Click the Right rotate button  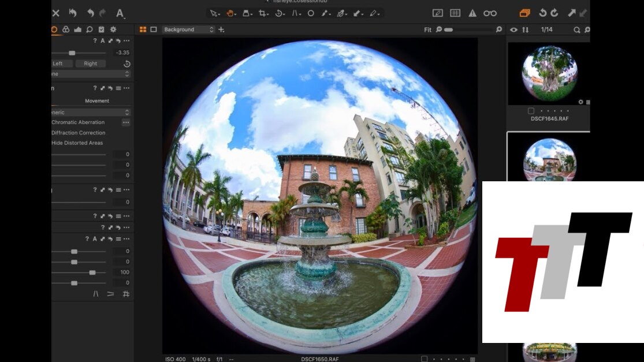[91, 64]
